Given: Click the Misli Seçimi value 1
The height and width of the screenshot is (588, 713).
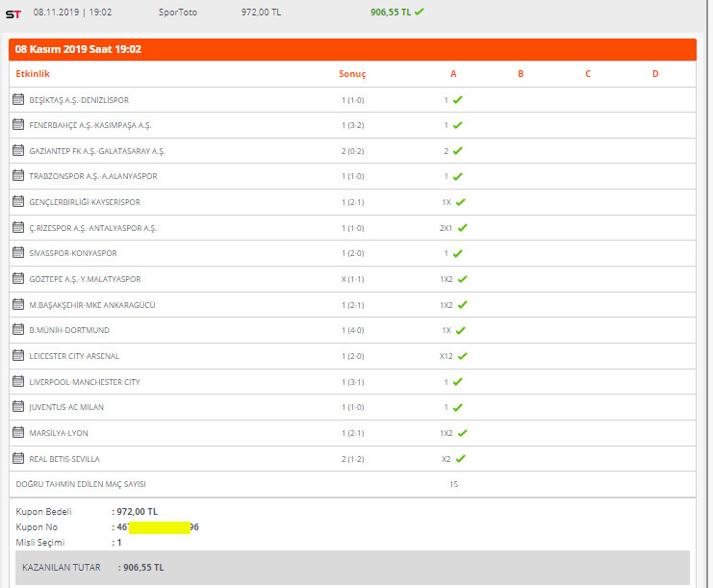Looking at the screenshot, I should point(119,543).
